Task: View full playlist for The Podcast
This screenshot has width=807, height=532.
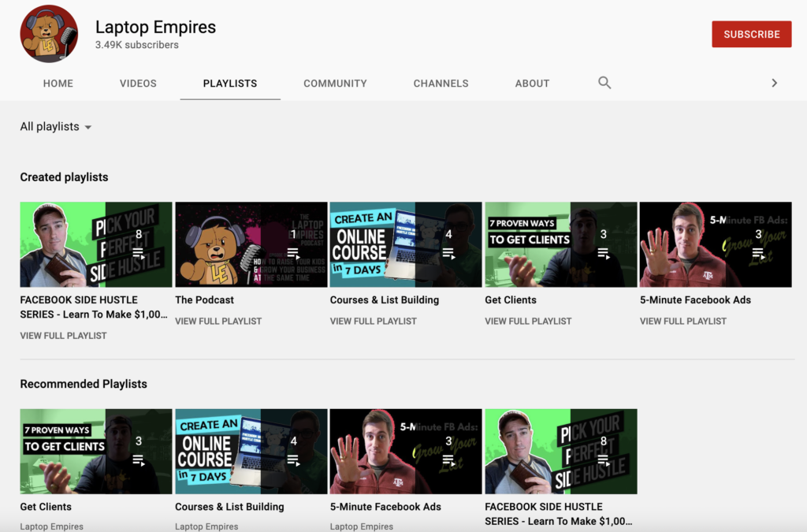Action: 218,321
